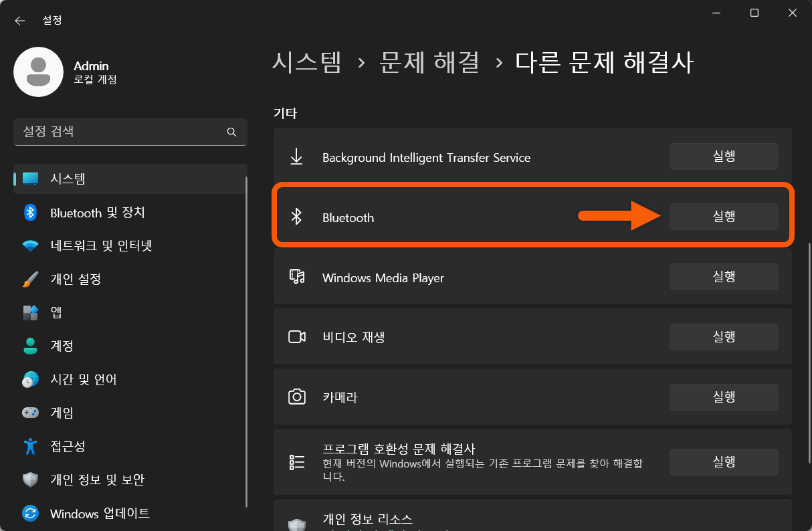The width and height of the screenshot is (812, 531).
Task: Select 앱 in the sidebar
Action: [130, 312]
